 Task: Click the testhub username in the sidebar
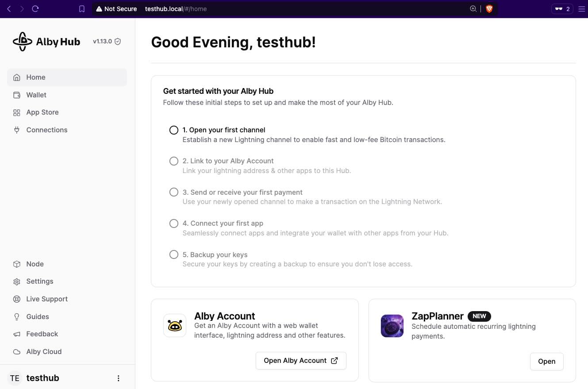point(43,378)
